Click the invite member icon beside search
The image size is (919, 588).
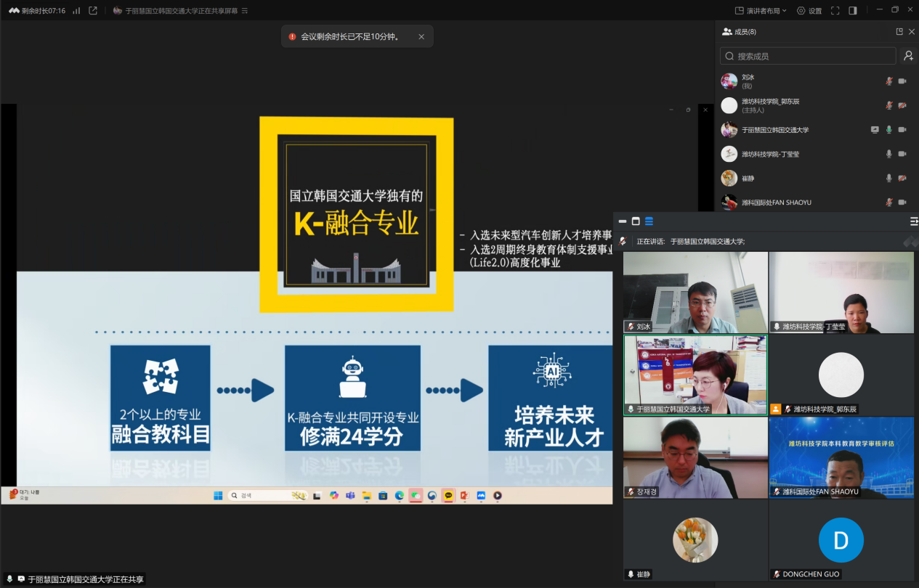[x=908, y=56]
